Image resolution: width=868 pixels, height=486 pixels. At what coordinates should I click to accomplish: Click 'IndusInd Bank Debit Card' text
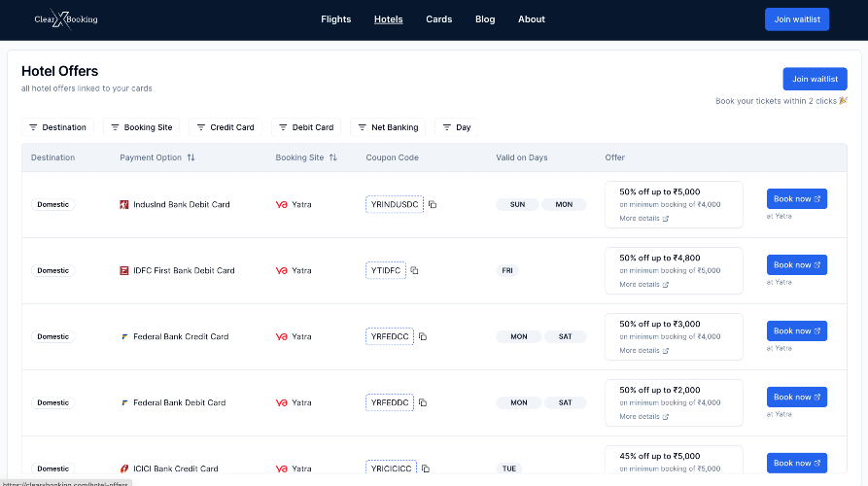tap(182, 205)
